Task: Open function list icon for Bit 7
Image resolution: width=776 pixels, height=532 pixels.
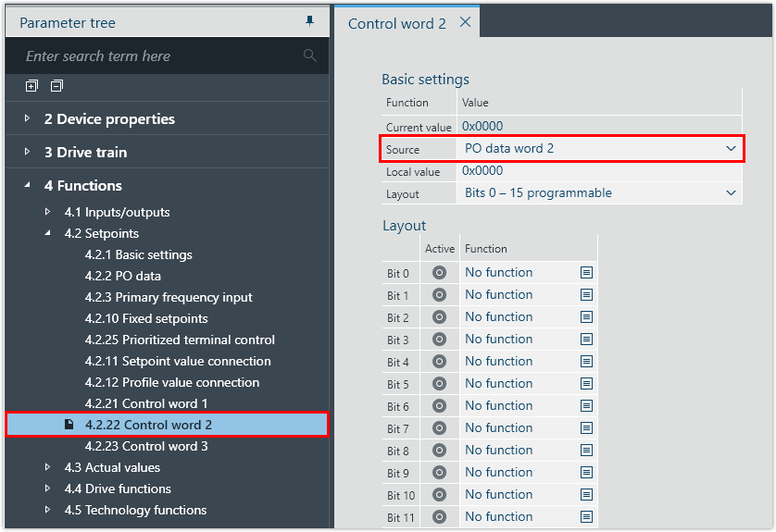Action: point(586,428)
